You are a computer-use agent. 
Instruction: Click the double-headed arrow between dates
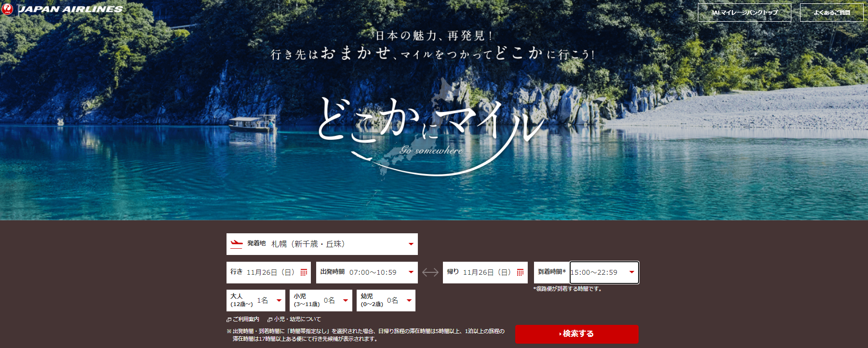click(430, 272)
